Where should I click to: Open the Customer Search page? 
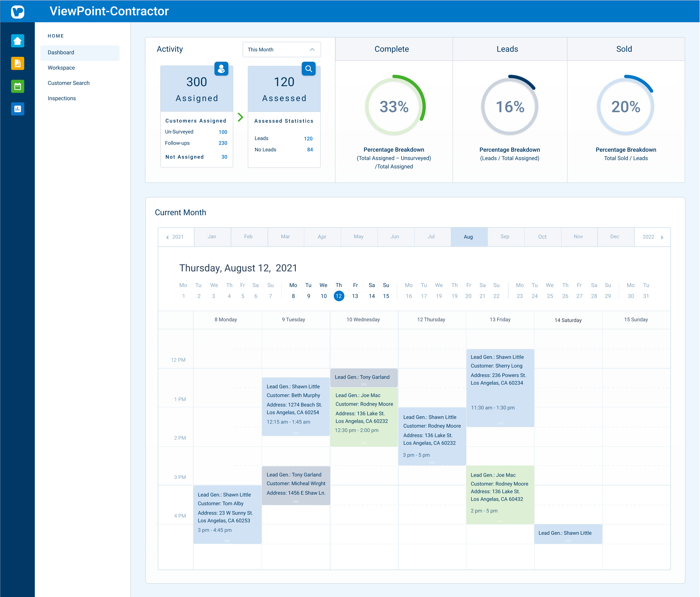pyautogui.click(x=69, y=83)
